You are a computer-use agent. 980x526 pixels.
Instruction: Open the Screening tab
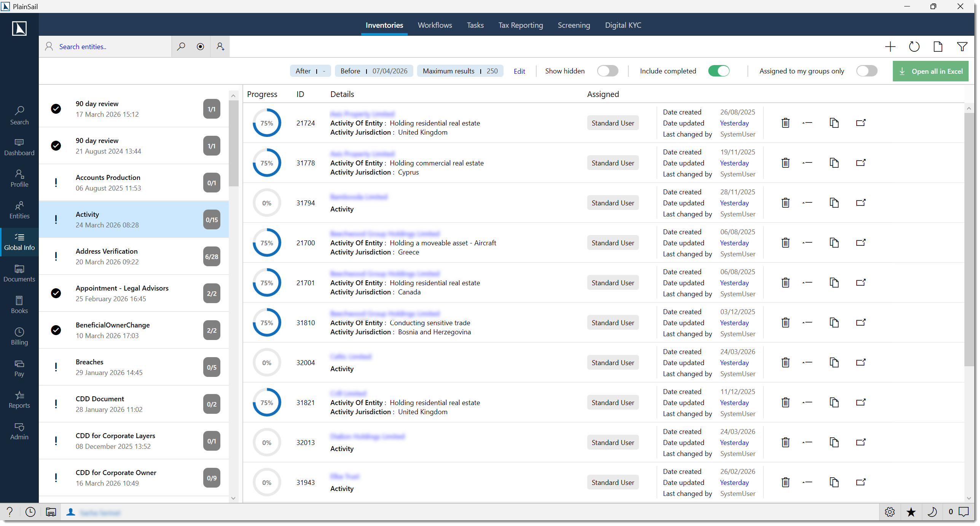(x=574, y=25)
